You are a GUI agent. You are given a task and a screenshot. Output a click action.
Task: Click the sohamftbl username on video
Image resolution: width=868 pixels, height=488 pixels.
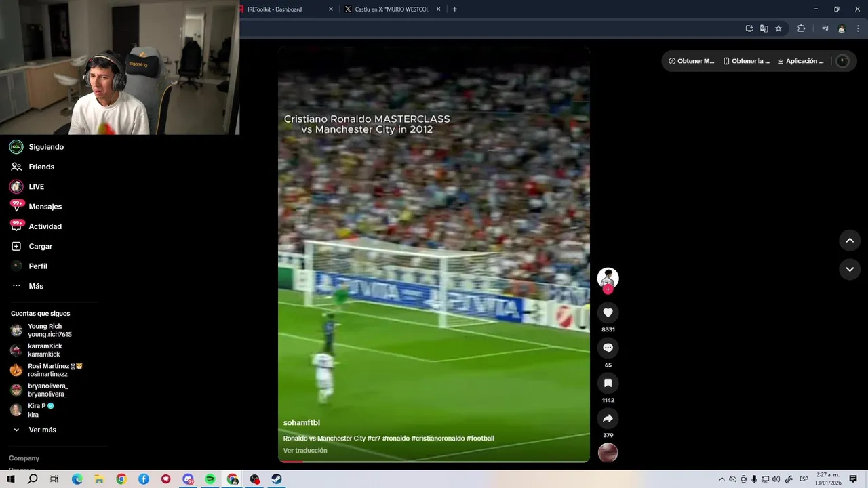point(301,422)
